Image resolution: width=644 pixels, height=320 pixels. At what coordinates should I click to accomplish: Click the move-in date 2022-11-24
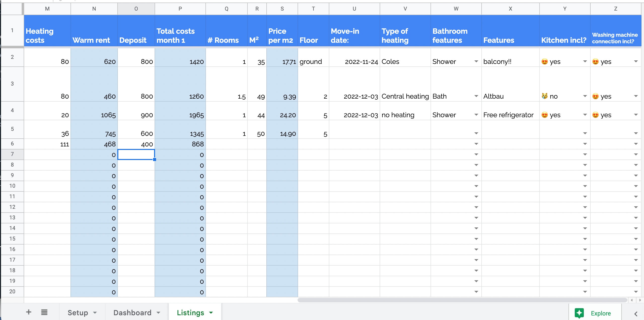(354, 57)
